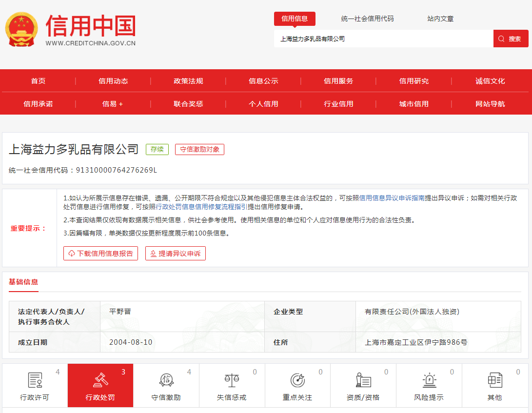Click the 信用中国 national emblem logo
The width and height of the screenshot is (532, 413).
(21, 30)
